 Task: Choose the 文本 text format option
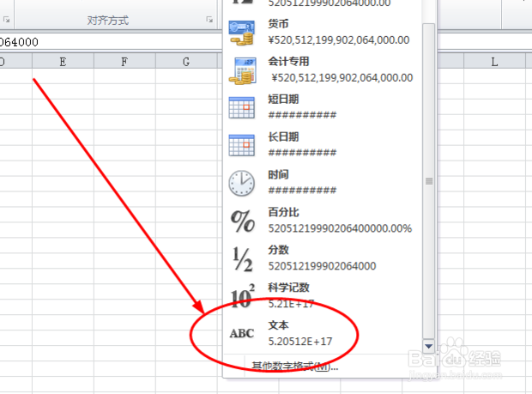[323, 334]
